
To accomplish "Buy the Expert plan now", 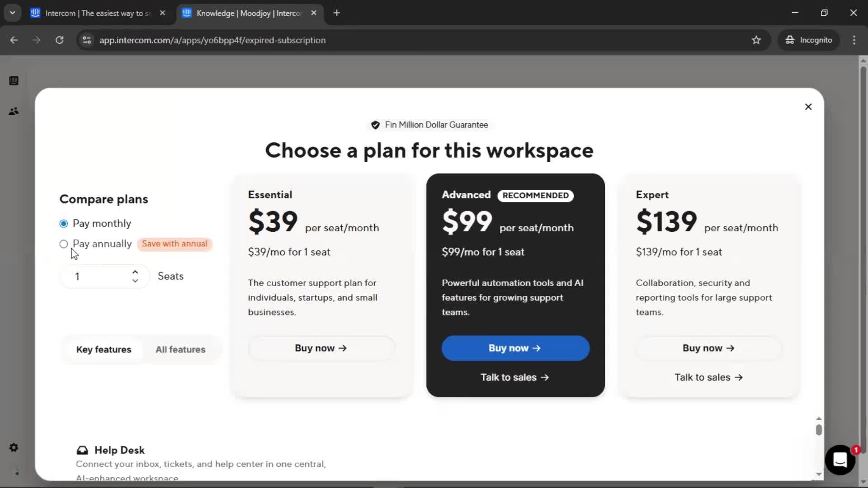I will point(708,348).
